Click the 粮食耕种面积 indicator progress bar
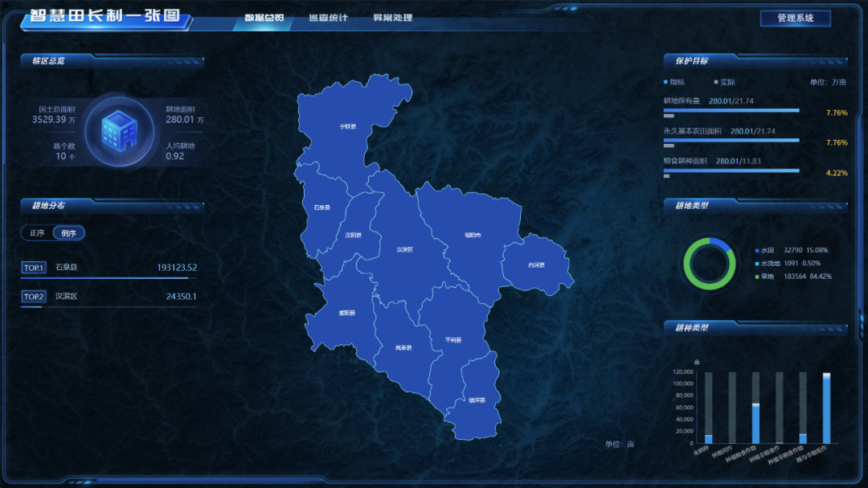 [731, 170]
